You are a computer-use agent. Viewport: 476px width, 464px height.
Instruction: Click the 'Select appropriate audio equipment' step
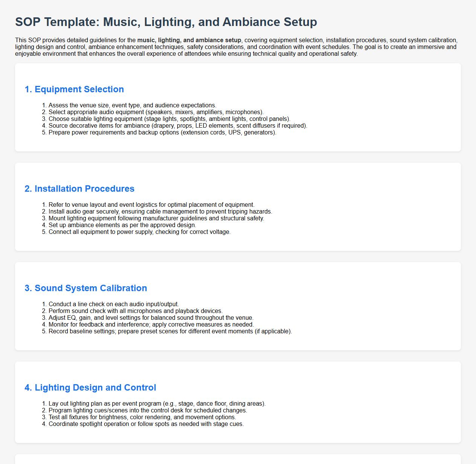[x=156, y=112]
